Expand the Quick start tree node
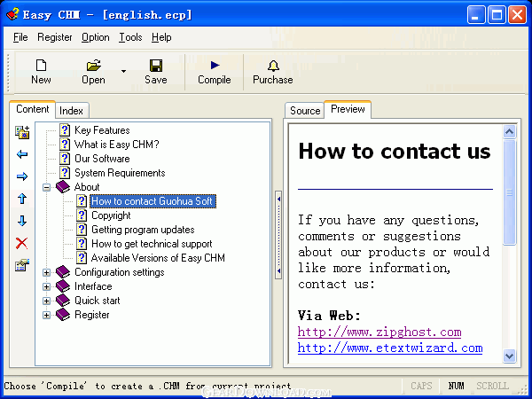The image size is (532, 399). pyautogui.click(x=46, y=301)
